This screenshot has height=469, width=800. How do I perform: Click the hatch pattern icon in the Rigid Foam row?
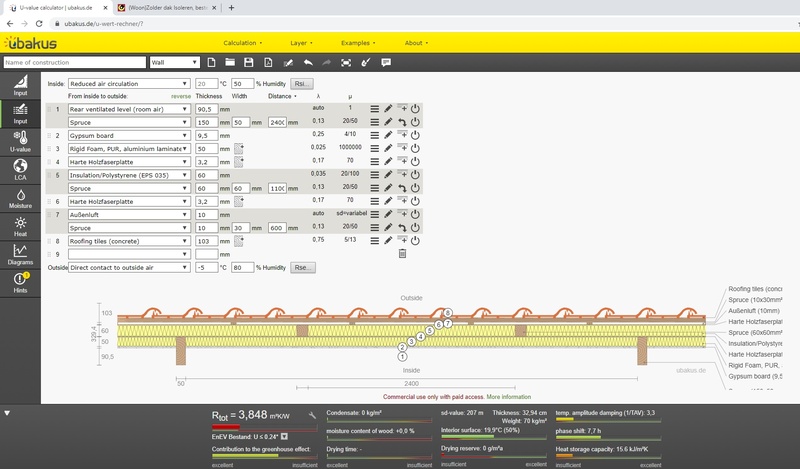click(x=239, y=149)
